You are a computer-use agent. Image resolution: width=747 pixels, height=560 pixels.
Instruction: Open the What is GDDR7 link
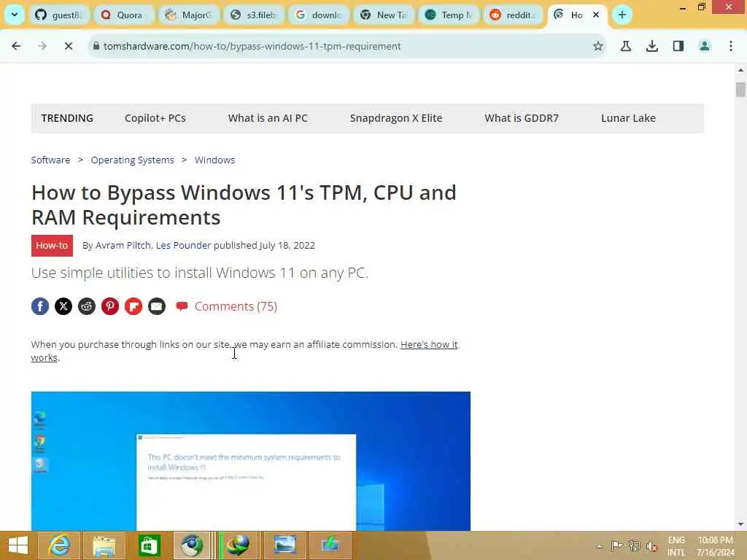(521, 118)
